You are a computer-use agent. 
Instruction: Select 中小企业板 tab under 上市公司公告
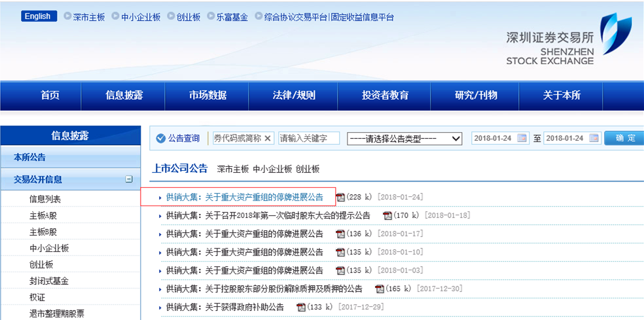[272, 169]
